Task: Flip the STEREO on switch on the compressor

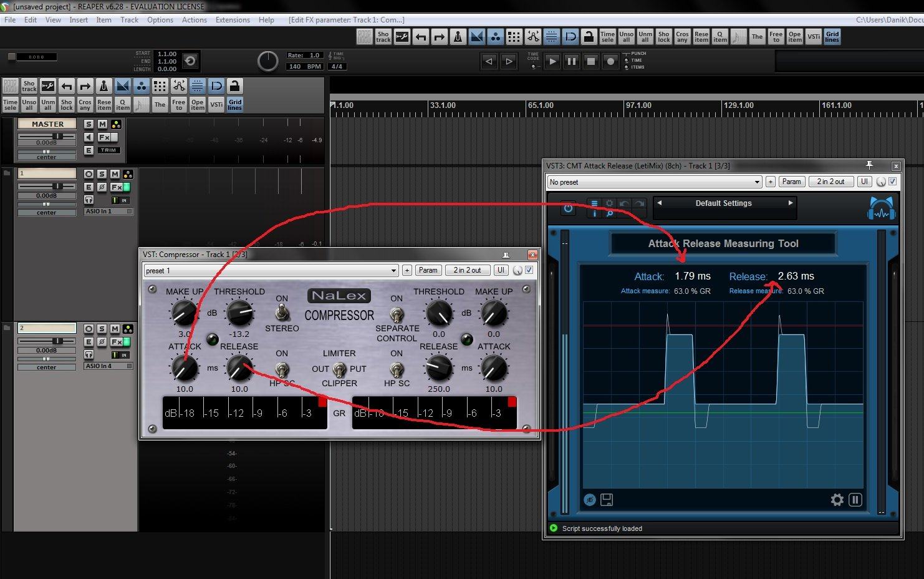Action: 282,313
